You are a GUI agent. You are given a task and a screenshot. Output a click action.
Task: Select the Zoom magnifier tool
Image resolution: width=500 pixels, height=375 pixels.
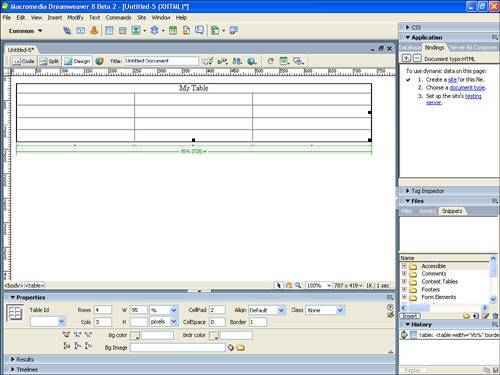coord(298,285)
